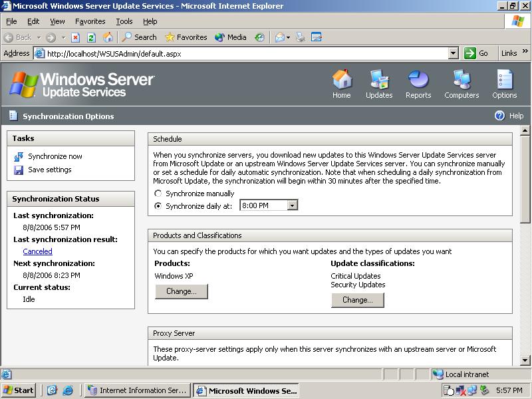Screen dimensions: 532x399
Task: Go to the browser Home page icon
Action: pyautogui.click(x=108, y=37)
